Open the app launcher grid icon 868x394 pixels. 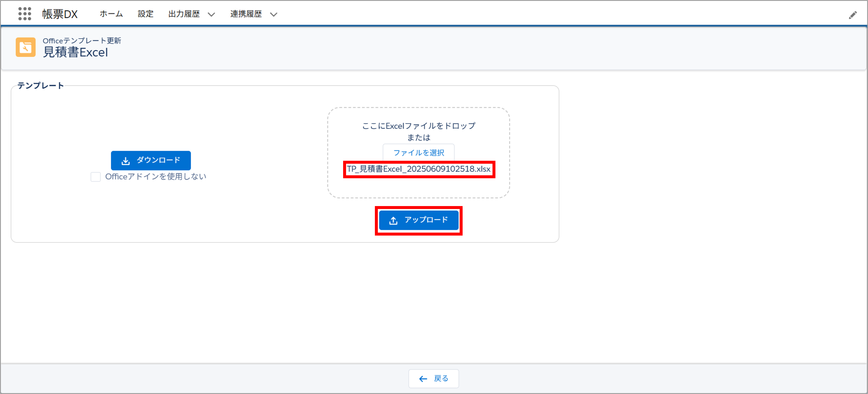(25, 14)
